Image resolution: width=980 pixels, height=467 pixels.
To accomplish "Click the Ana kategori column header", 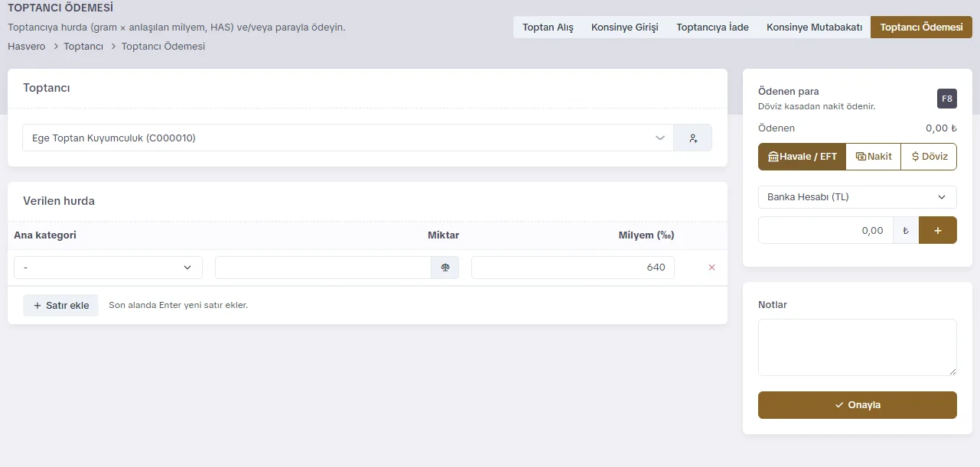I will coord(45,235).
